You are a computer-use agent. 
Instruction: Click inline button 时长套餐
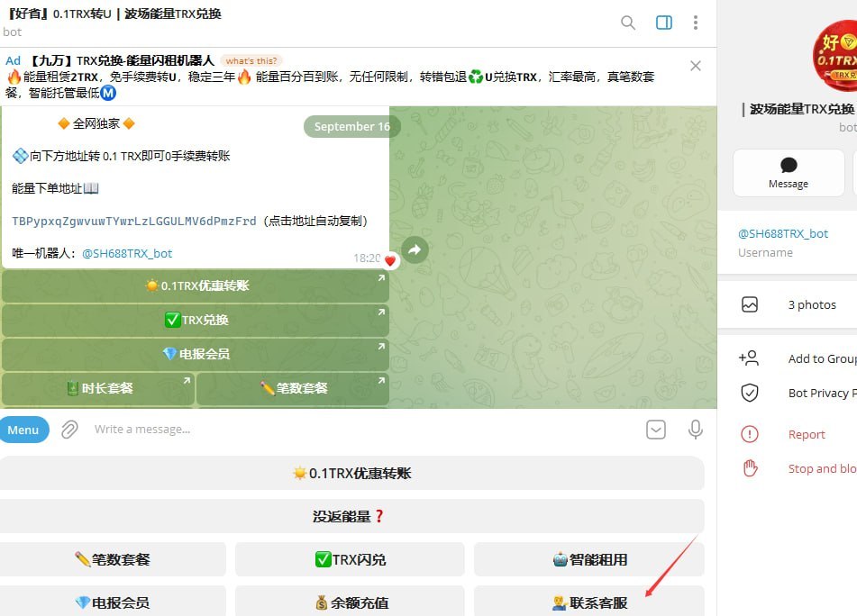pos(98,388)
